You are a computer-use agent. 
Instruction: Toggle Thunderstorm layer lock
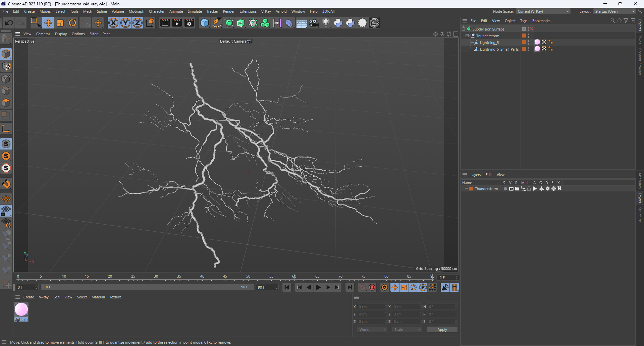pyautogui.click(x=529, y=189)
